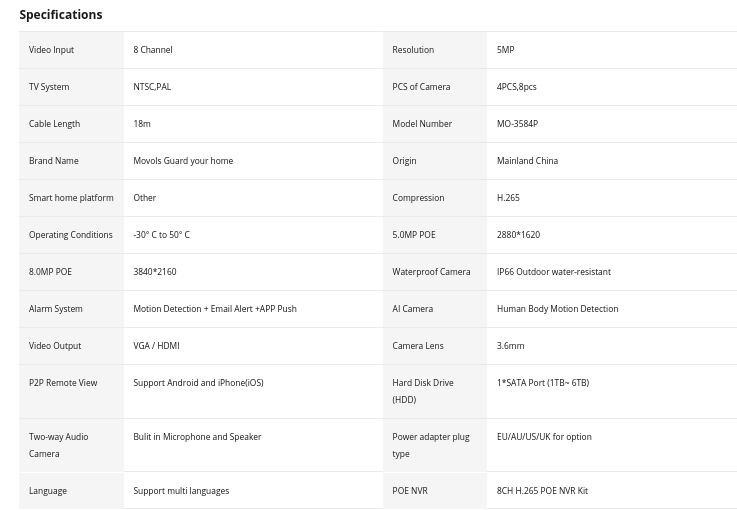The width and height of the screenshot is (737, 510).
Task: Select the 1*SATA Port hard disk value
Action: coord(543,383)
